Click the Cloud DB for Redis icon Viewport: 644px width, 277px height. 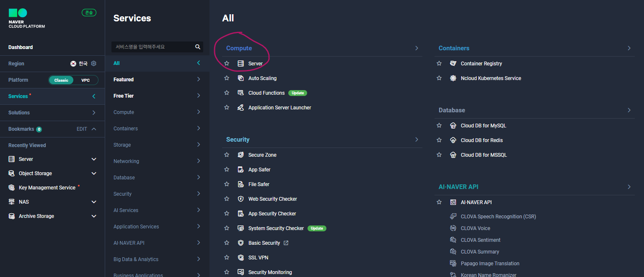click(453, 140)
